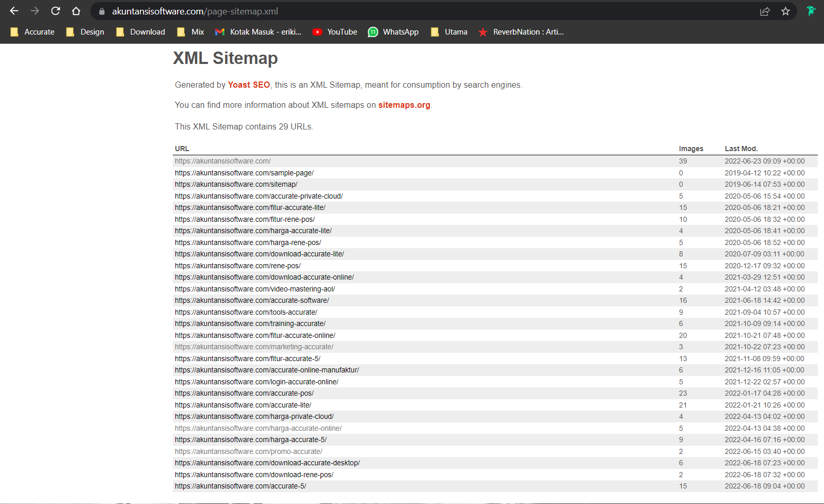Open the /accurate-pos/ link
The width and height of the screenshot is (824, 504).
244,394
